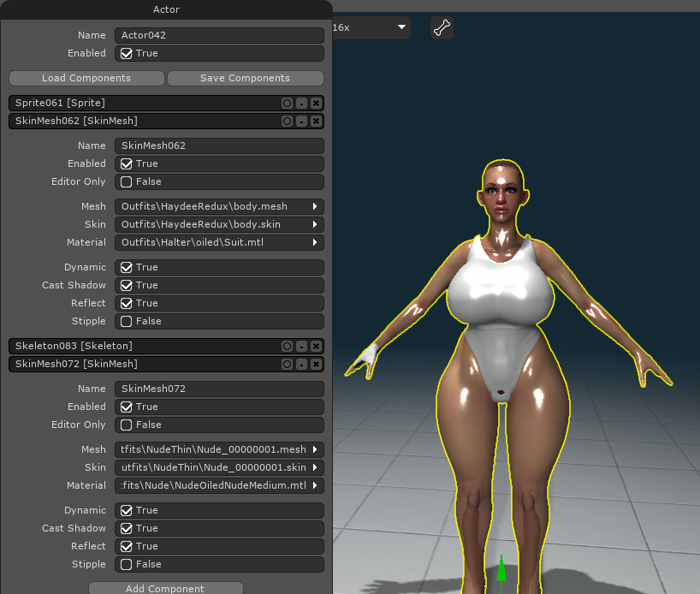This screenshot has height=594, width=700.
Task: Remove Sprite061 component with X icon
Action: (x=316, y=104)
